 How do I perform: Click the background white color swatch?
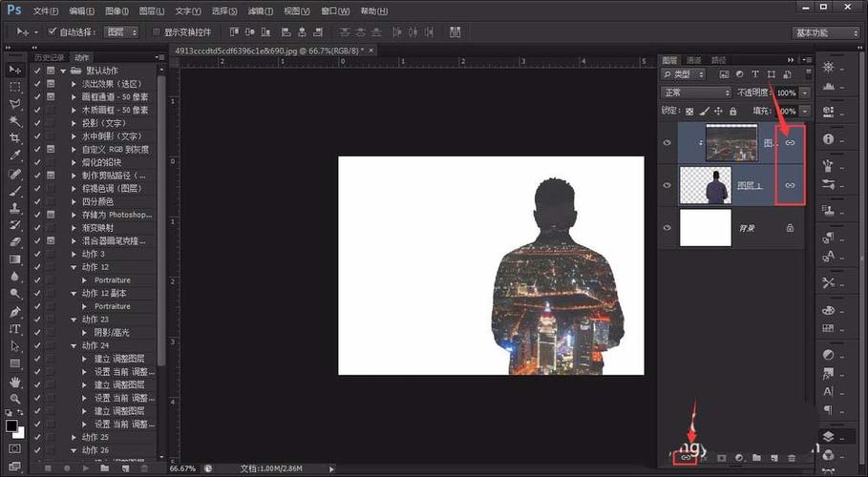coord(20,433)
